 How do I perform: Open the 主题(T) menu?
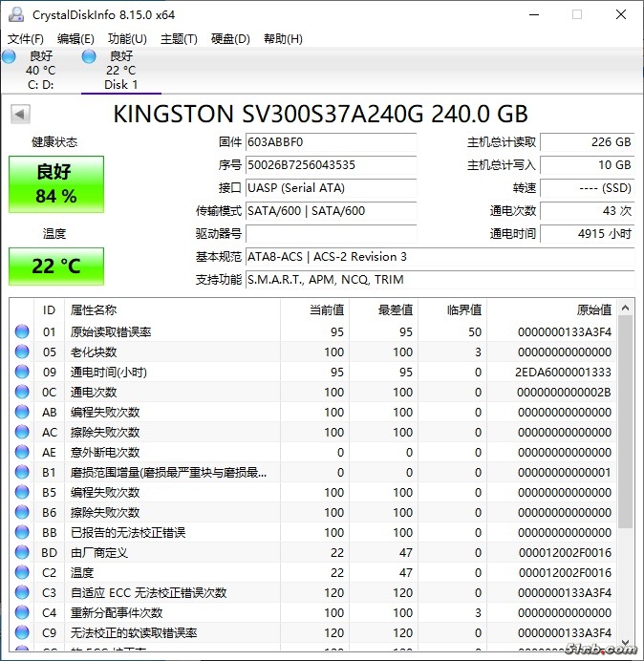pyautogui.click(x=179, y=39)
